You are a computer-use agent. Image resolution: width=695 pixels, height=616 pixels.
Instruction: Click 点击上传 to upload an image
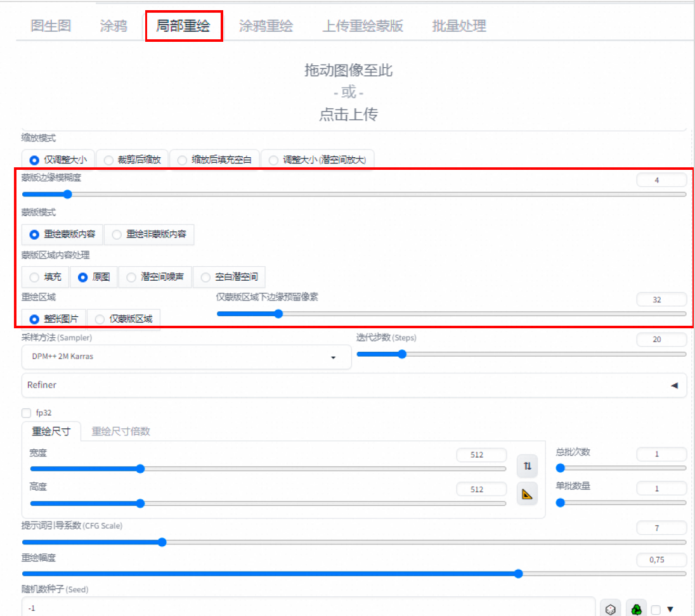pos(348,115)
